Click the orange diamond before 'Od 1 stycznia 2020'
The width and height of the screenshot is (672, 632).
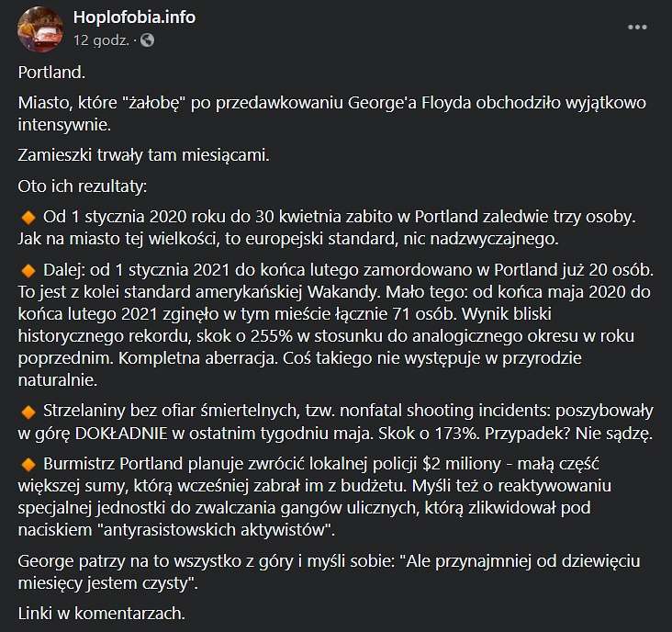tap(28, 218)
